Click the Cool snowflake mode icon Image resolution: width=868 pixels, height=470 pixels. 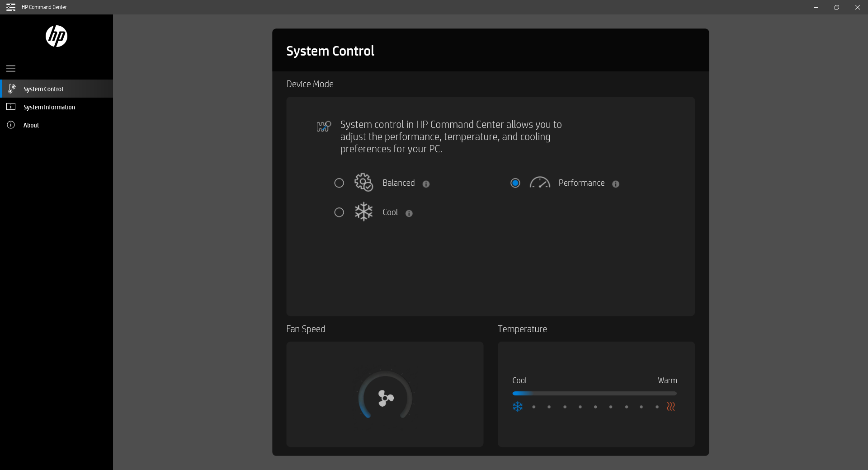point(363,211)
